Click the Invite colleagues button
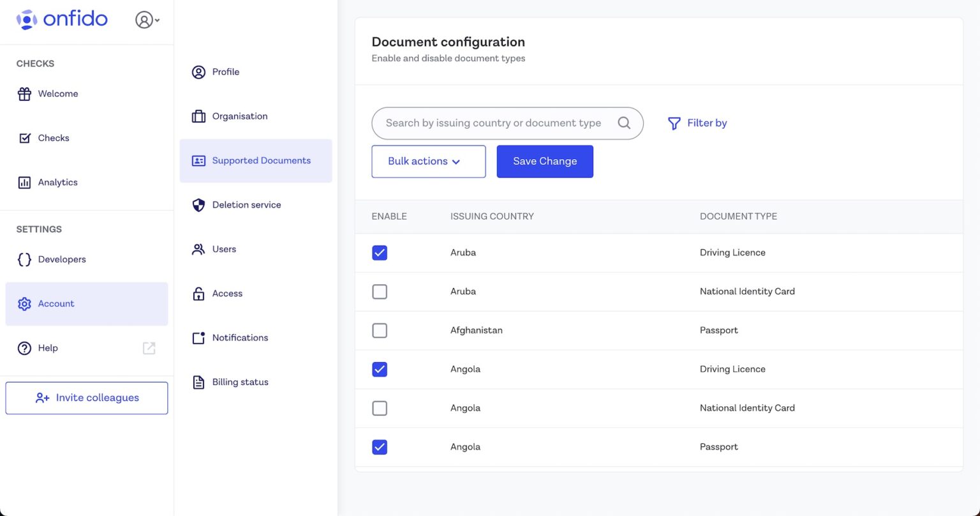 [86, 397]
